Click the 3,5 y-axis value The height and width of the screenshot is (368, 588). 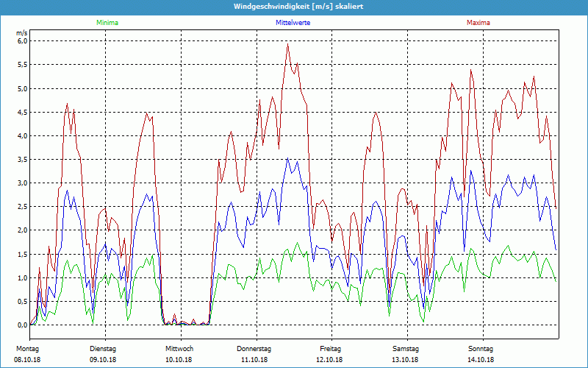(23, 160)
